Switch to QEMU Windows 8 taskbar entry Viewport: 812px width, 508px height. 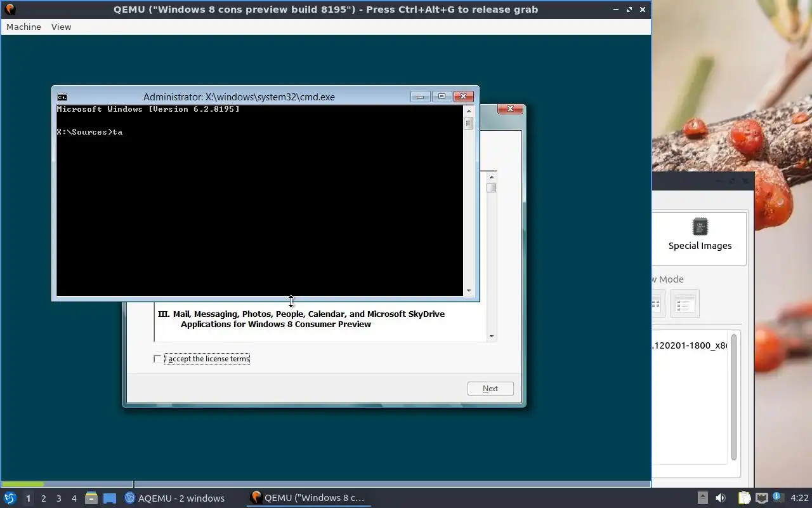(x=308, y=498)
